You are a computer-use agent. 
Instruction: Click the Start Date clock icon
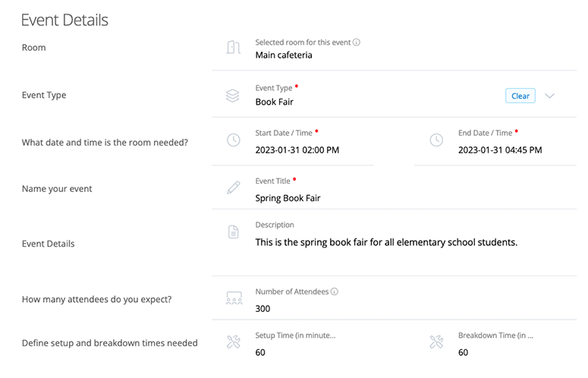click(234, 140)
